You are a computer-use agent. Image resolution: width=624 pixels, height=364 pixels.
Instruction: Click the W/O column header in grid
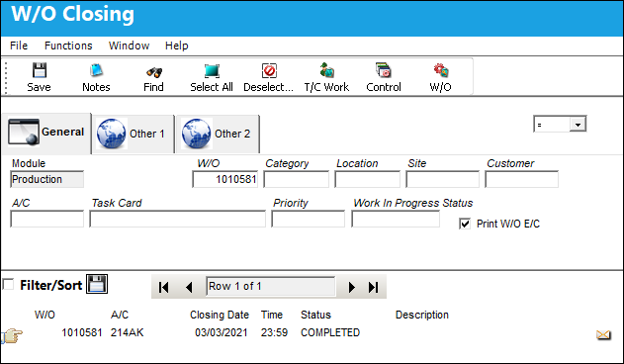(45, 315)
